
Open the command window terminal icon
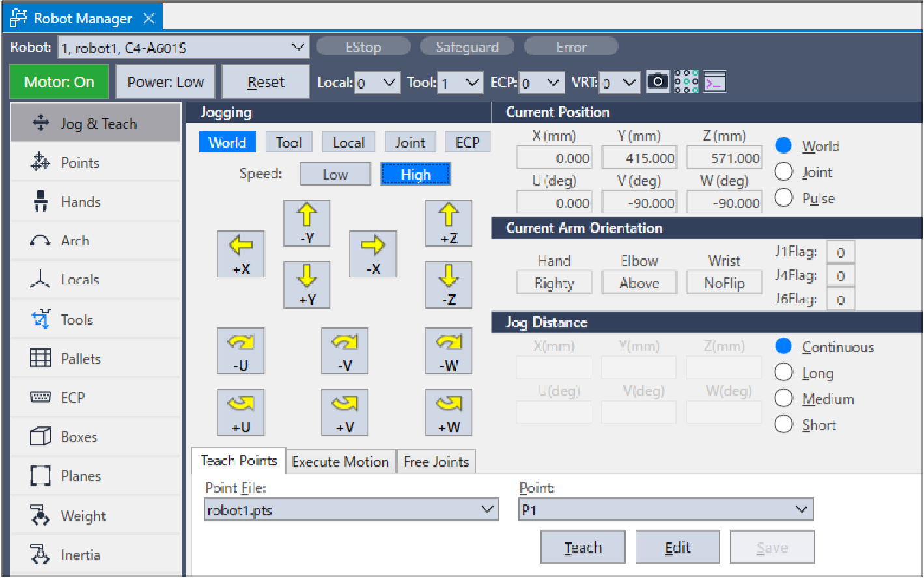click(x=714, y=82)
